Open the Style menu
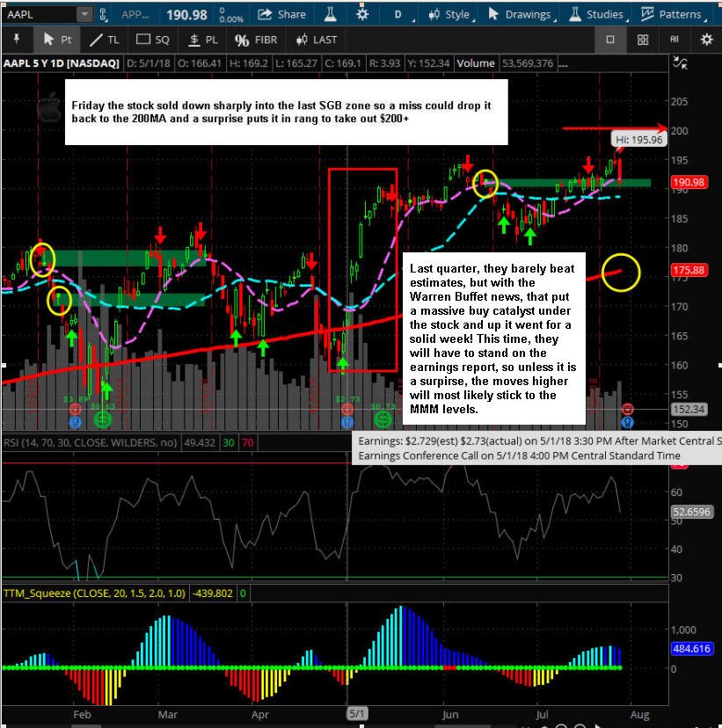722x728 pixels. 451,14
